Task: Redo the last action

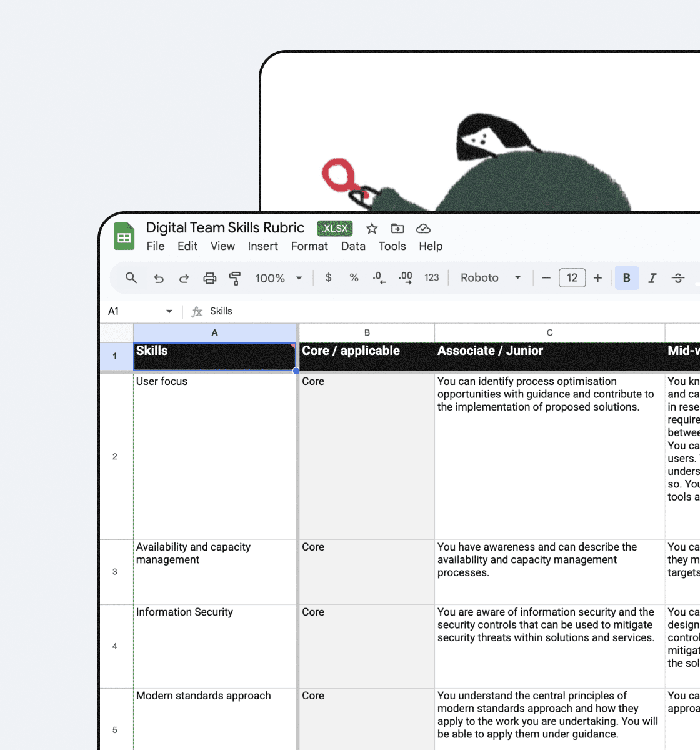Action: point(184,278)
